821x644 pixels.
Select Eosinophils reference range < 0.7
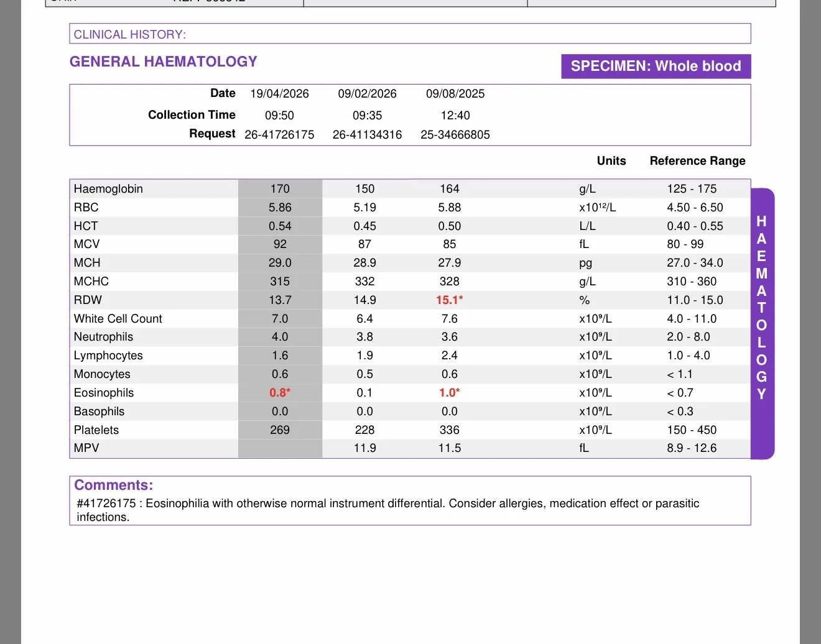[x=680, y=393]
